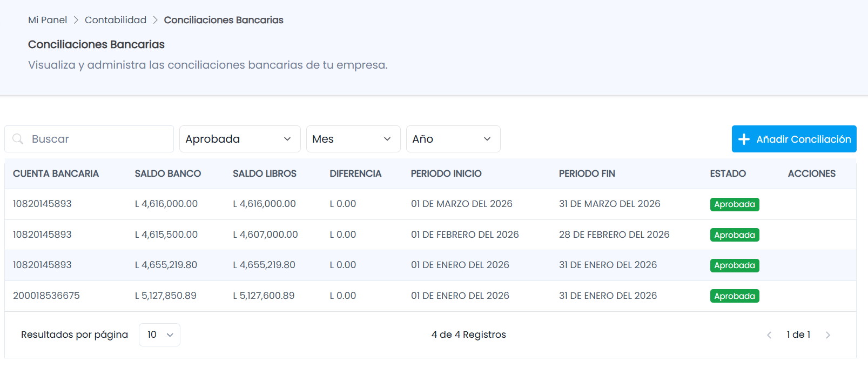Click Resultados por página label
The width and height of the screenshot is (868, 374).
tap(75, 335)
